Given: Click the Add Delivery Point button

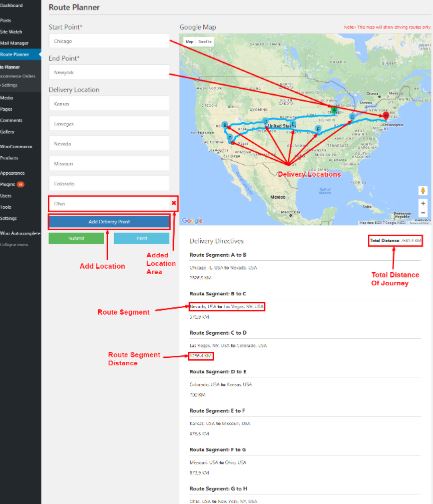Looking at the screenshot, I should coord(109,222).
